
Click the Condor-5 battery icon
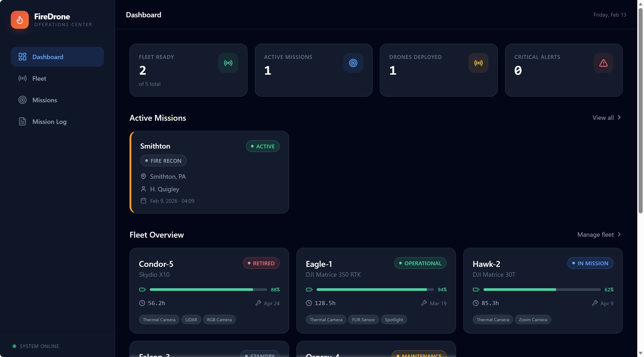[x=142, y=290]
